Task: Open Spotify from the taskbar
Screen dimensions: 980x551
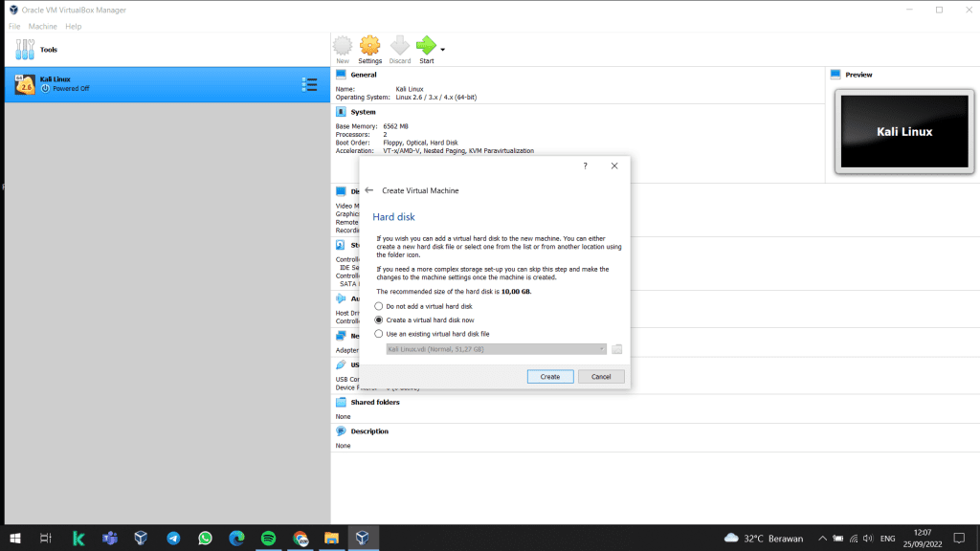Action: 268,539
